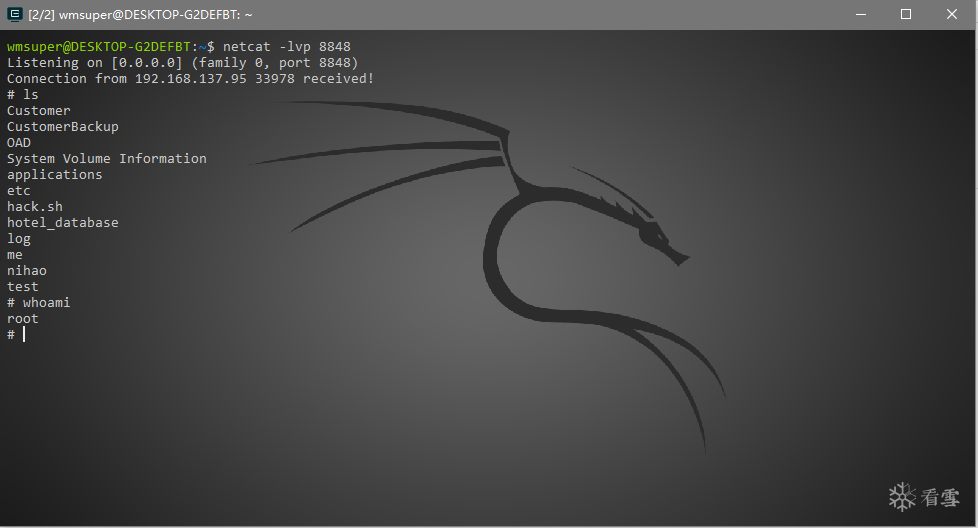The width and height of the screenshot is (978, 528).
Task: Click 'System Volume Information' entry
Action: (107, 159)
